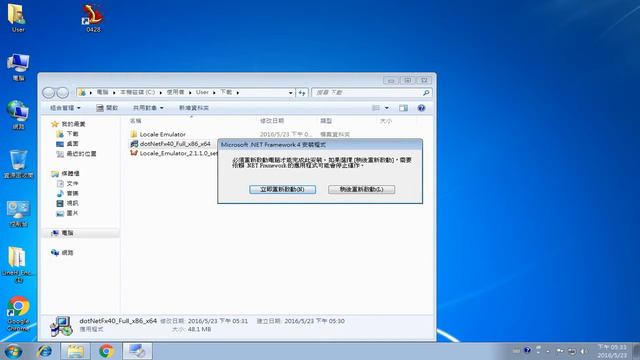
Task: Click the search magnifier icon
Action: tap(426, 93)
